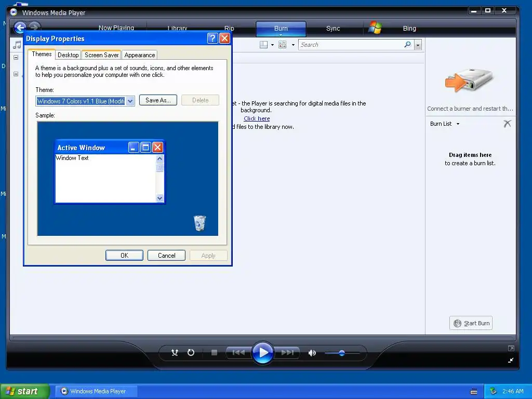The height and width of the screenshot is (399, 532).
Task: Turn repeat on
Action: (191, 353)
